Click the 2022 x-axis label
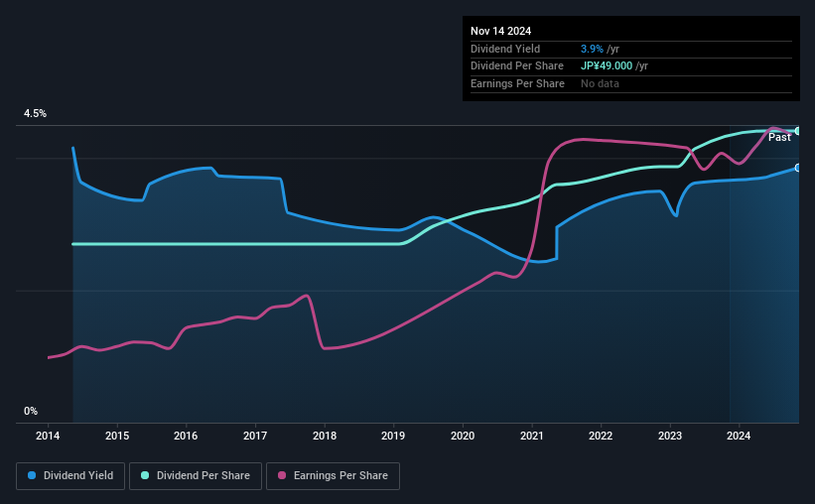 point(601,436)
